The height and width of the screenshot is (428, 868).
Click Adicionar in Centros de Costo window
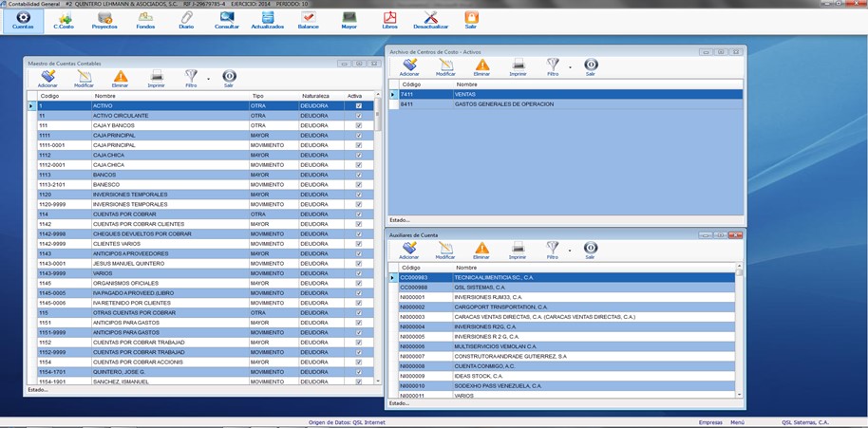click(409, 67)
